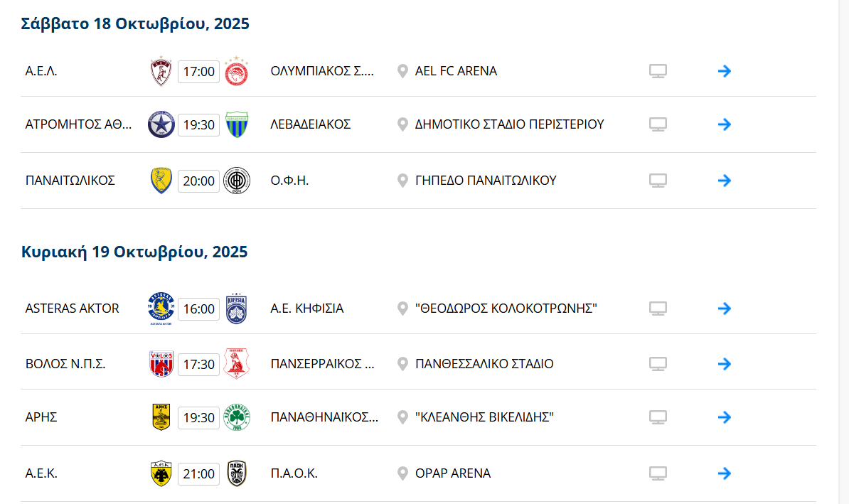Click the Olympiacos team crest
Viewport: 849px width, 504px height.
236,71
